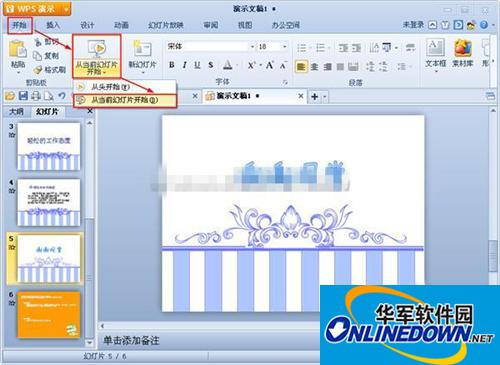500x365 pixels.
Task: Click 未登录 (Not logged in) link
Action: [413, 24]
